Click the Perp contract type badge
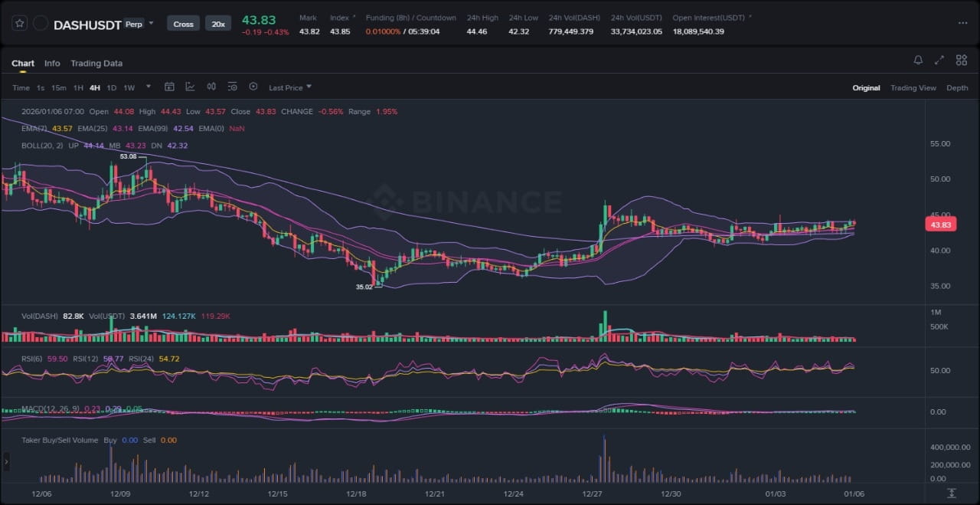The width and height of the screenshot is (980, 505). (133, 24)
